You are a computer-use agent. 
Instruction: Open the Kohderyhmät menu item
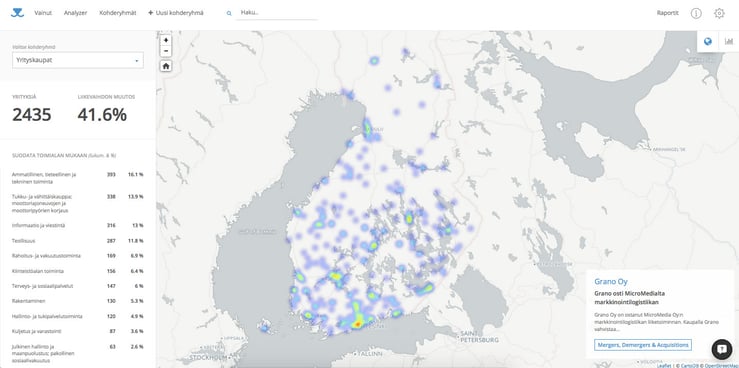[118, 13]
